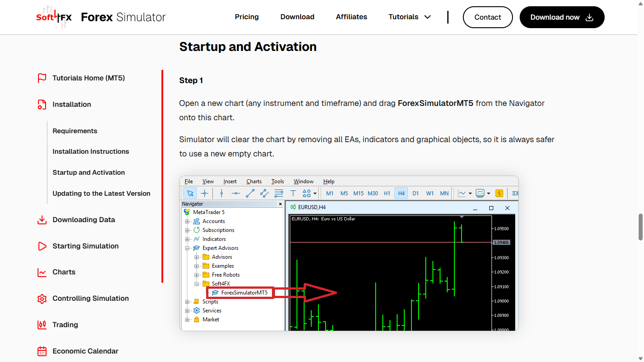This screenshot has height=362, width=644.
Task: Click the Contact button
Action: click(488, 17)
